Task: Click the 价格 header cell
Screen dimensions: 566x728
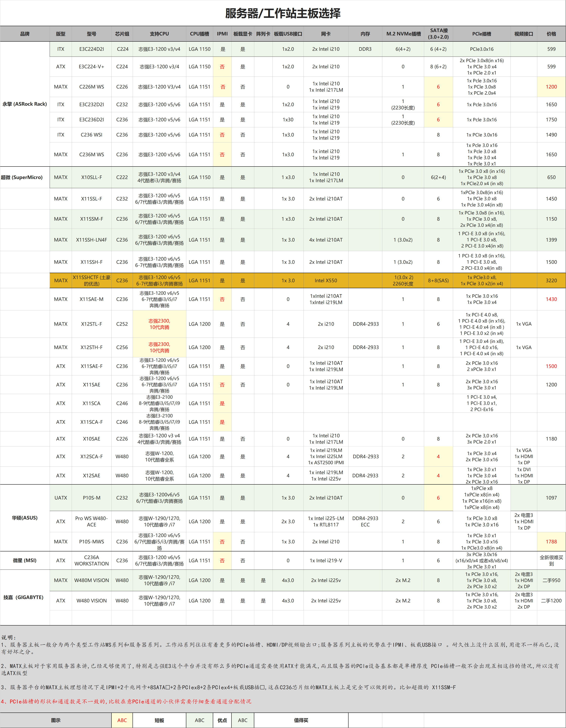Action: click(551, 34)
